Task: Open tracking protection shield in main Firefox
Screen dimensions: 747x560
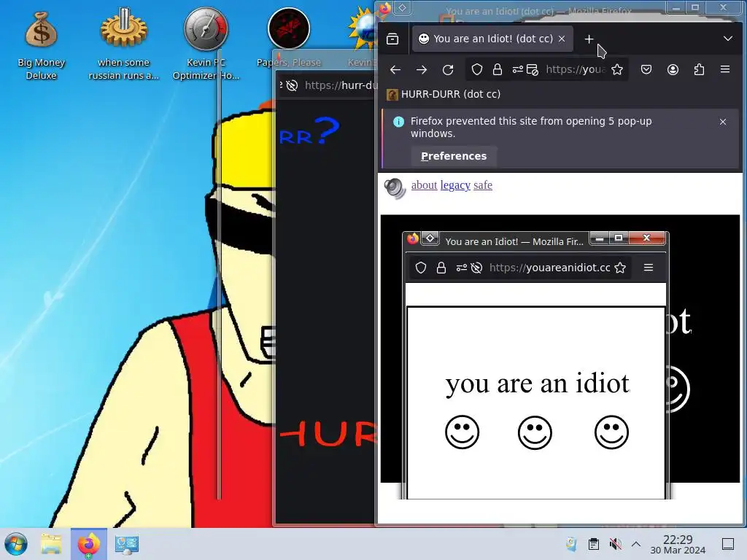Action: coord(477,69)
